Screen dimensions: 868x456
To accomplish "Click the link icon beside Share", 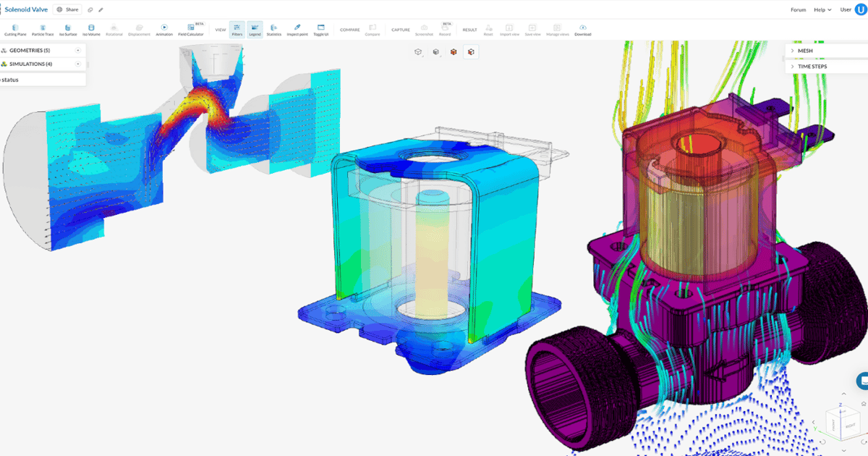I will coord(90,9).
